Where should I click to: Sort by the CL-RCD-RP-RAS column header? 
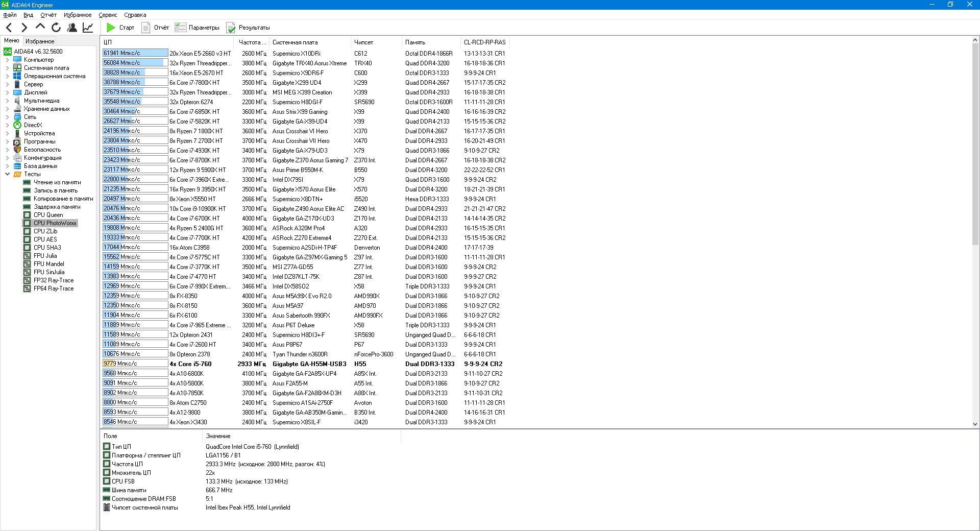484,42
